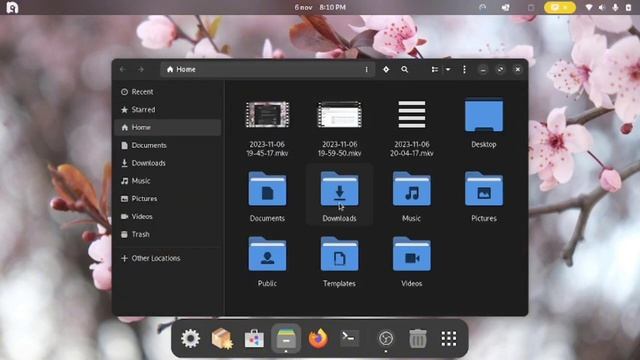Open the network status icon
Screen dimensions: 640x360
tap(589, 7)
